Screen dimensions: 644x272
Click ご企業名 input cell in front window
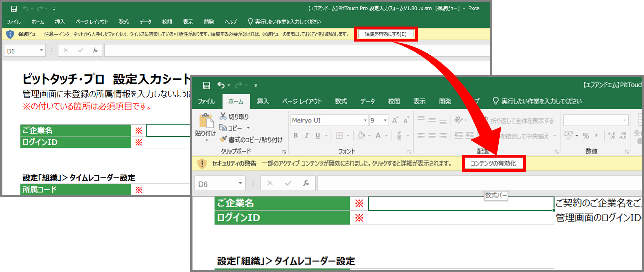tap(461, 203)
